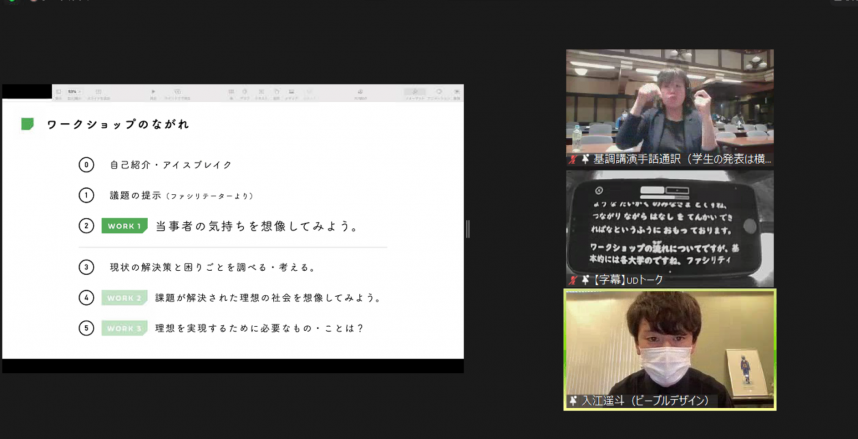This screenshot has width=858, height=439.
Task: Open the zoom percentage dropdown
Action: pyautogui.click(x=73, y=92)
